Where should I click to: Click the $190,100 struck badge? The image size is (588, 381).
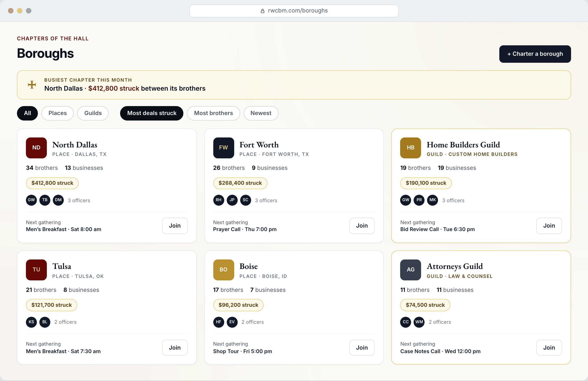pos(426,183)
